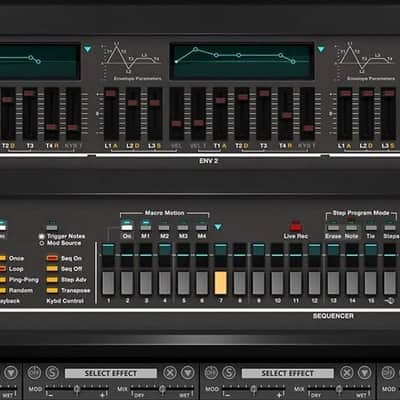Click the S icon of the left effect slot
Screen dimensions: 400x400
[x=52, y=372]
